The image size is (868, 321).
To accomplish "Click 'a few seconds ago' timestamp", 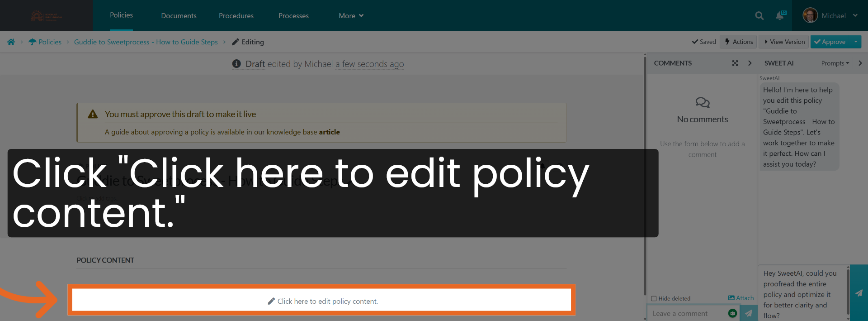I will tap(369, 64).
